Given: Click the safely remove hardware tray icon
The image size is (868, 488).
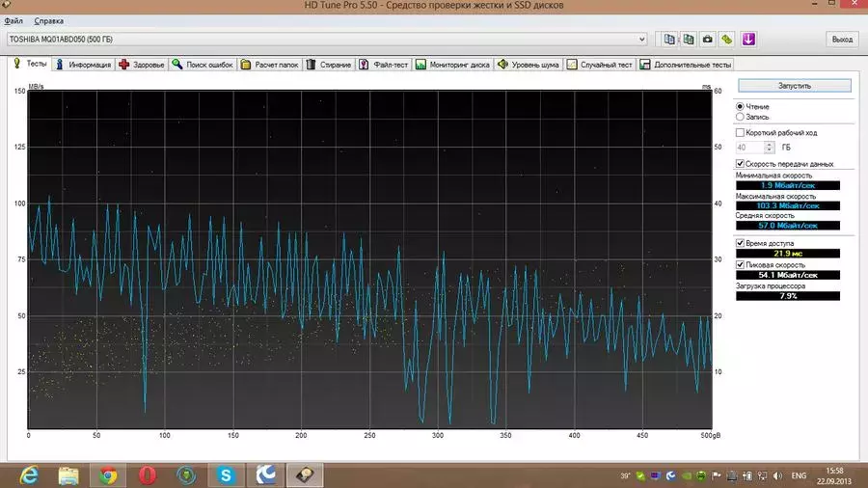Looking at the screenshot, I should point(732,475).
